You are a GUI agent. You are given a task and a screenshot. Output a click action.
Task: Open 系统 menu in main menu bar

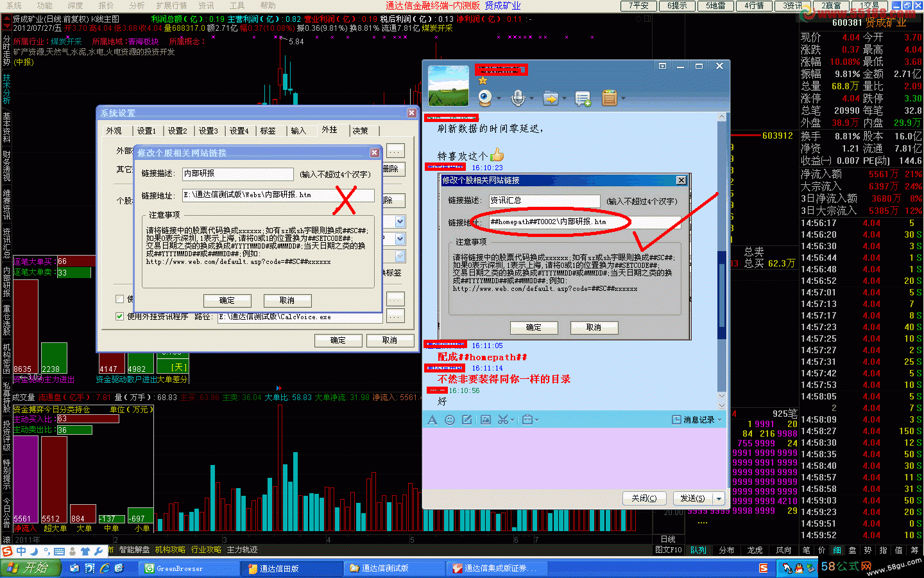pyautogui.click(x=14, y=6)
